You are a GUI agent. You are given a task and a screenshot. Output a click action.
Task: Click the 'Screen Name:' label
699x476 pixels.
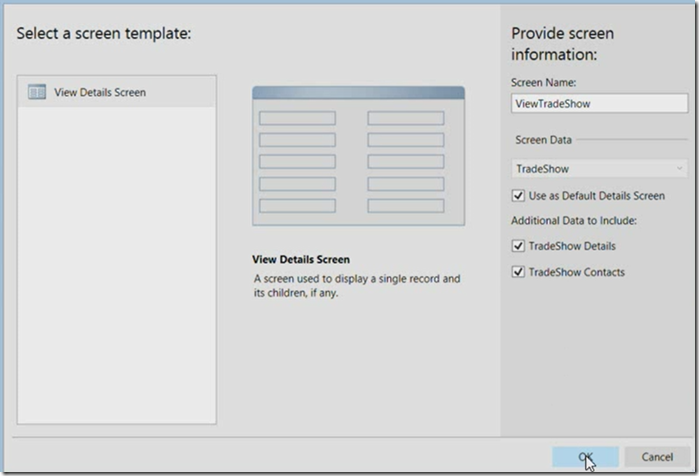(x=543, y=82)
